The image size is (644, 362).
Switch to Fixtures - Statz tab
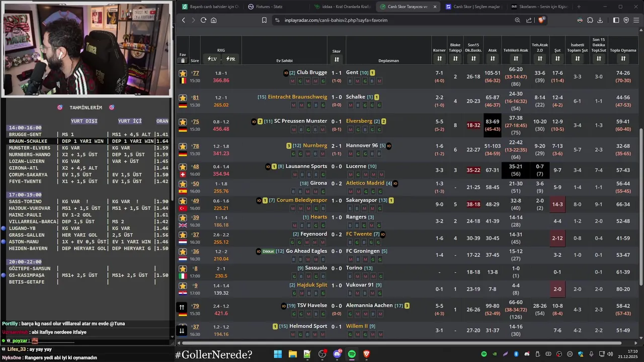(x=276, y=7)
